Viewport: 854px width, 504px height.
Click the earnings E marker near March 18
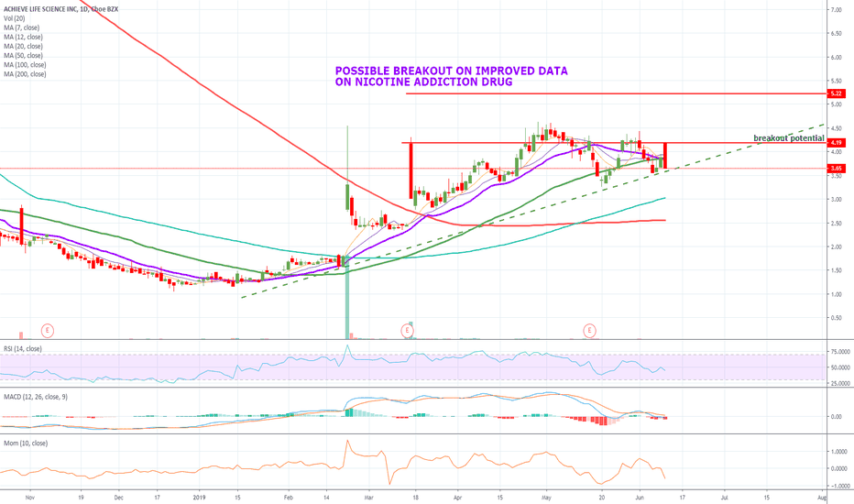tap(407, 330)
